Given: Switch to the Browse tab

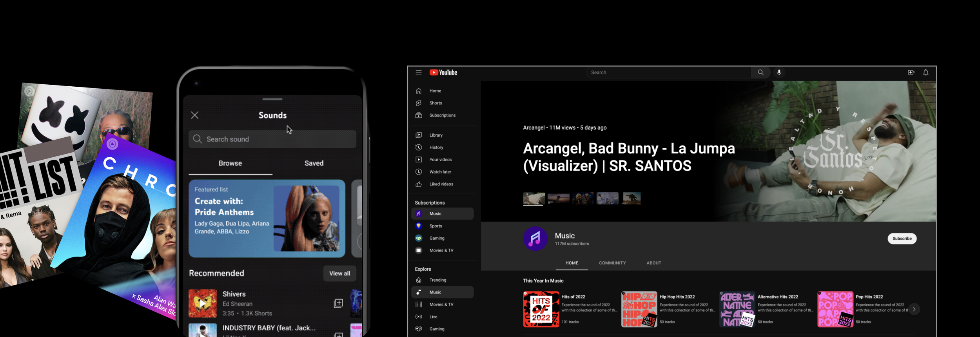Looking at the screenshot, I should coord(230,163).
